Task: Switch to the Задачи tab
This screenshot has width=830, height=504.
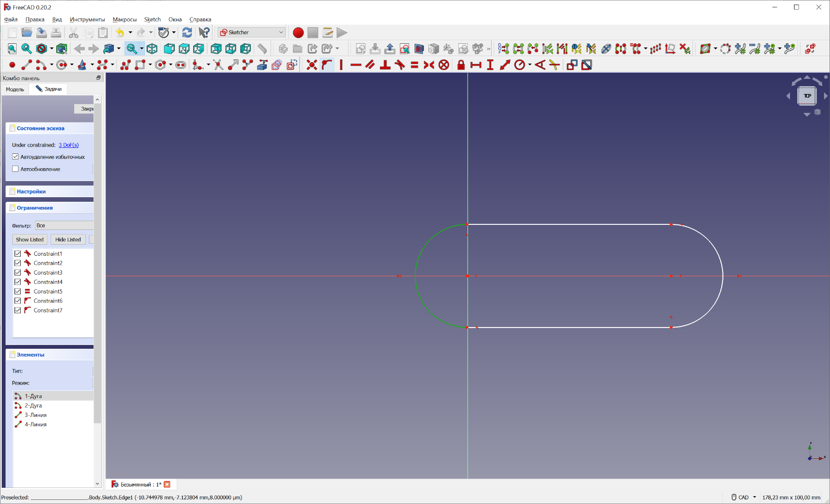Action: coord(48,89)
